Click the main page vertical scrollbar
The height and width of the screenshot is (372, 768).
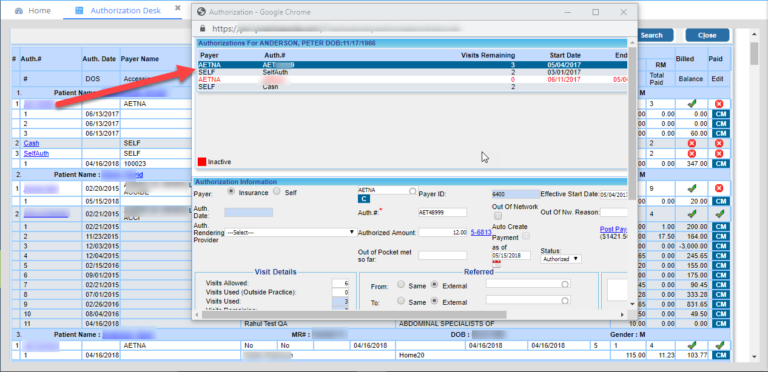754,53
